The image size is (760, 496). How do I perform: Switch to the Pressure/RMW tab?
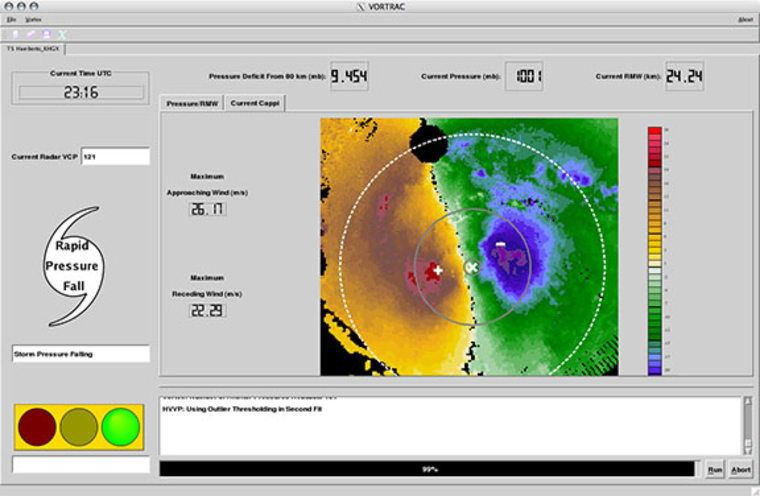(x=192, y=103)
